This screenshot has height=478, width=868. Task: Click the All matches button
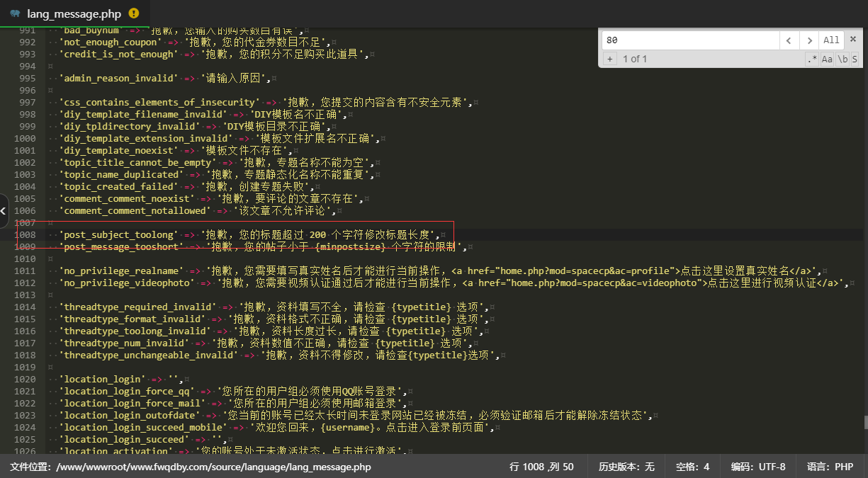[831, 40]
